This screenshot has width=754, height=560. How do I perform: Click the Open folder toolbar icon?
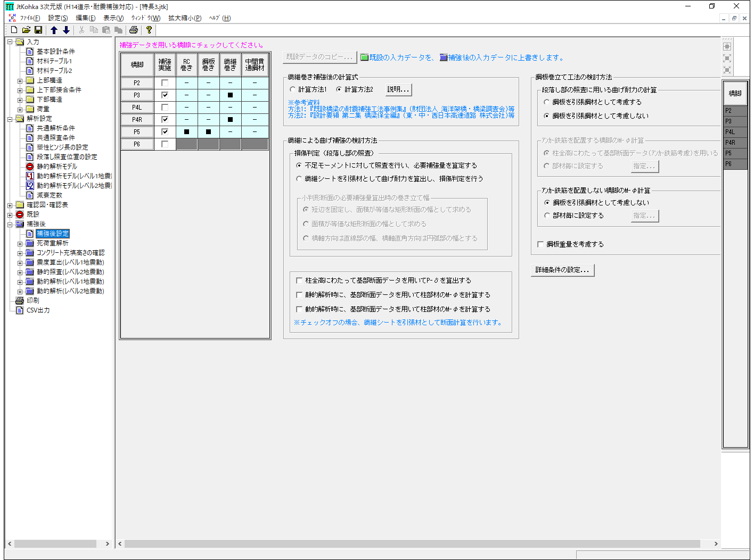26,30
